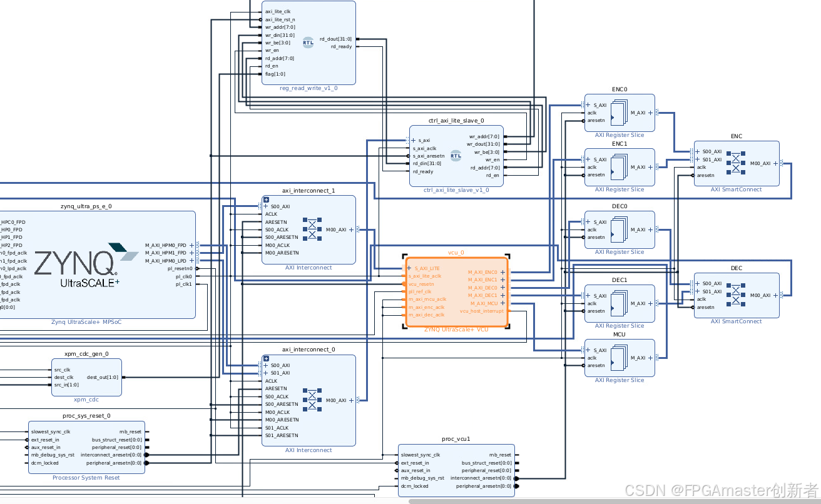Expand S_AXI_LITE interface on vcu_0
Image resolution: width=821 pixels, height=504 pixels.
click(x=409, y=268)
